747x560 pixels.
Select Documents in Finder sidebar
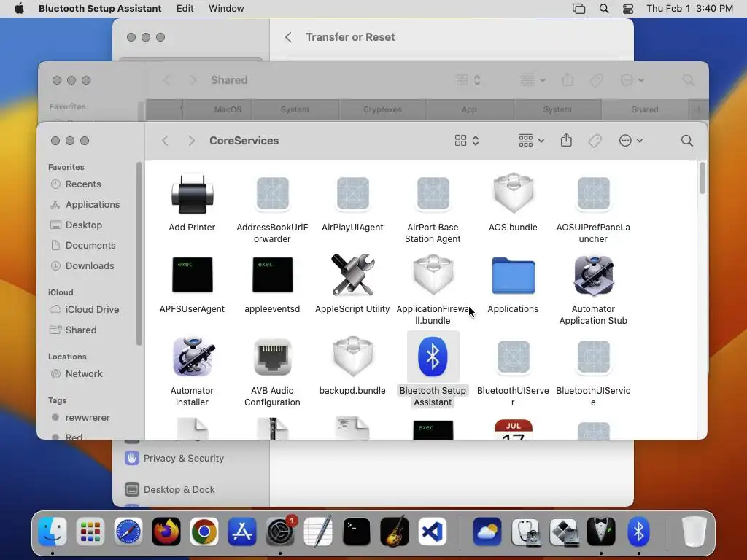tap(90, 246)
